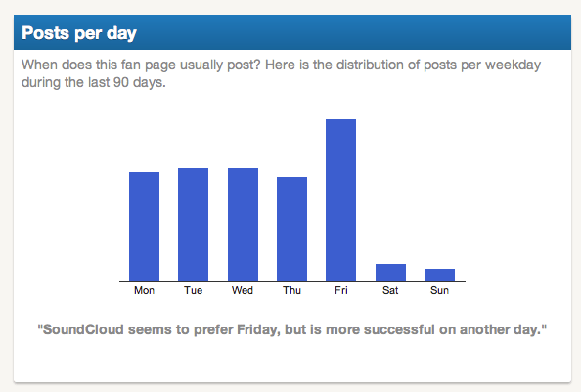Click the tall Friday bar
581x392 pixels.
[x=341, y=199]
